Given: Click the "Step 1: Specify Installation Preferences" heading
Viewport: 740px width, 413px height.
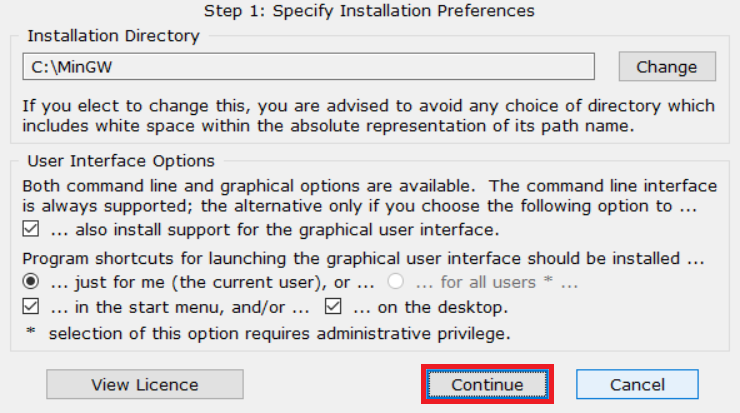Looking at the screenshot, I should point(369,11).
